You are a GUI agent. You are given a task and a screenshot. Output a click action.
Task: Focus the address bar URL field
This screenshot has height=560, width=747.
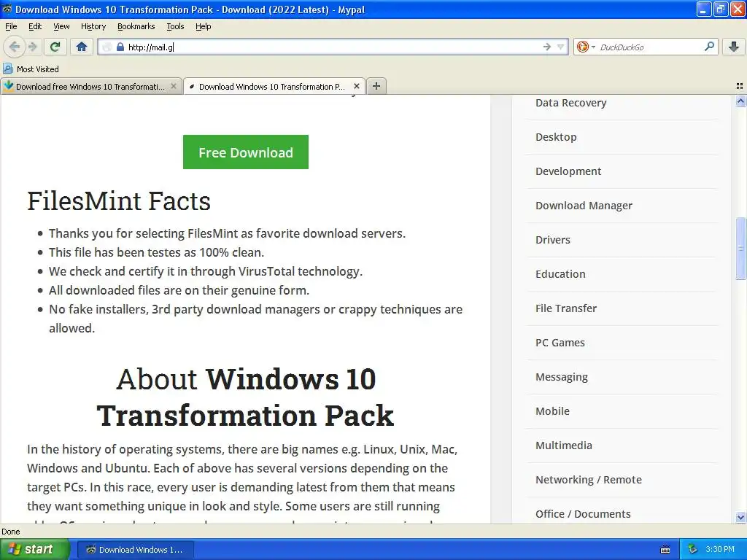(x=333, y=47)
